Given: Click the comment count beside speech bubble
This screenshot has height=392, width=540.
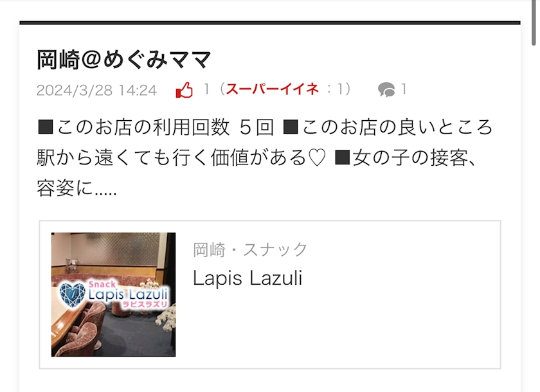Looking at the screenshot, I should click(x=404, y=89).
